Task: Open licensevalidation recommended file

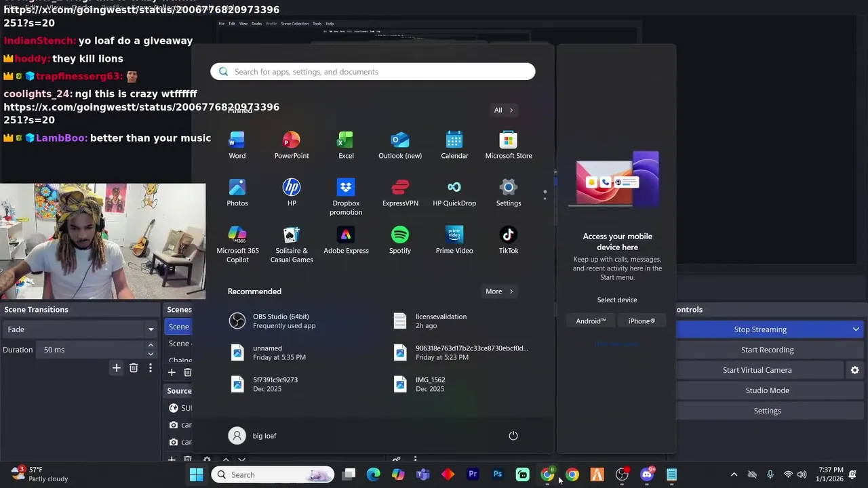Action: coord(468,321)
